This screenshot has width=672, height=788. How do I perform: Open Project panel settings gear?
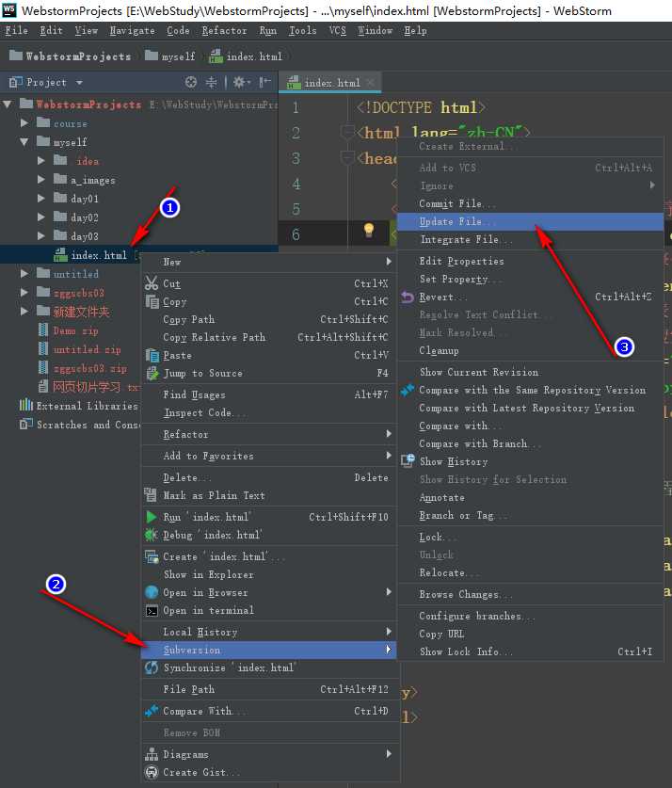point(240,82)
